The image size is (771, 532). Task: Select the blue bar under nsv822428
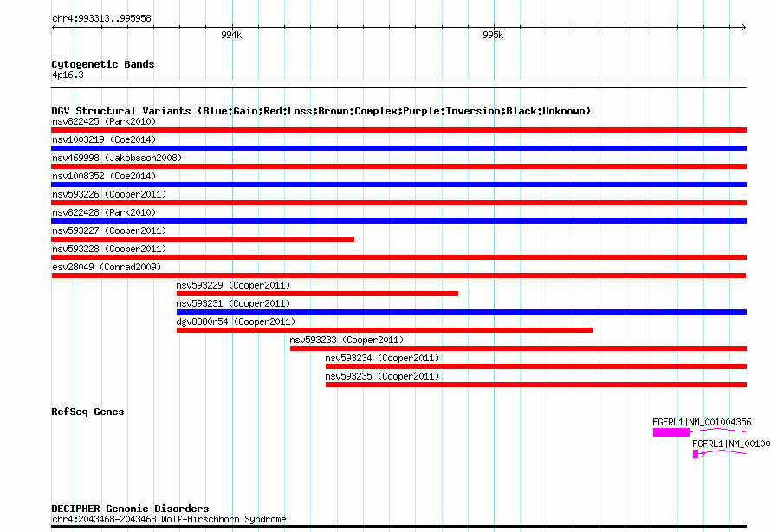[398, 221]
